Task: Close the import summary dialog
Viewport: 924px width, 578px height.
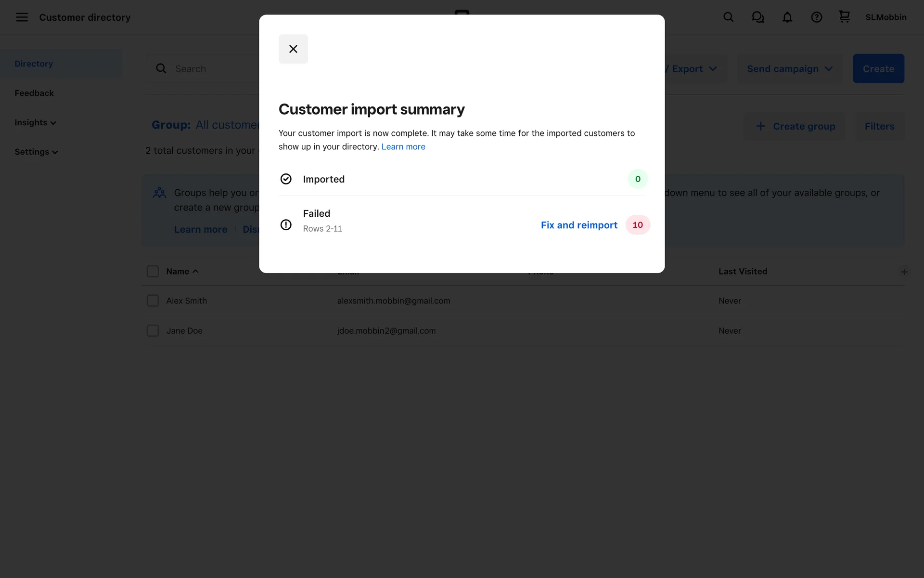Action: point(293,49)
